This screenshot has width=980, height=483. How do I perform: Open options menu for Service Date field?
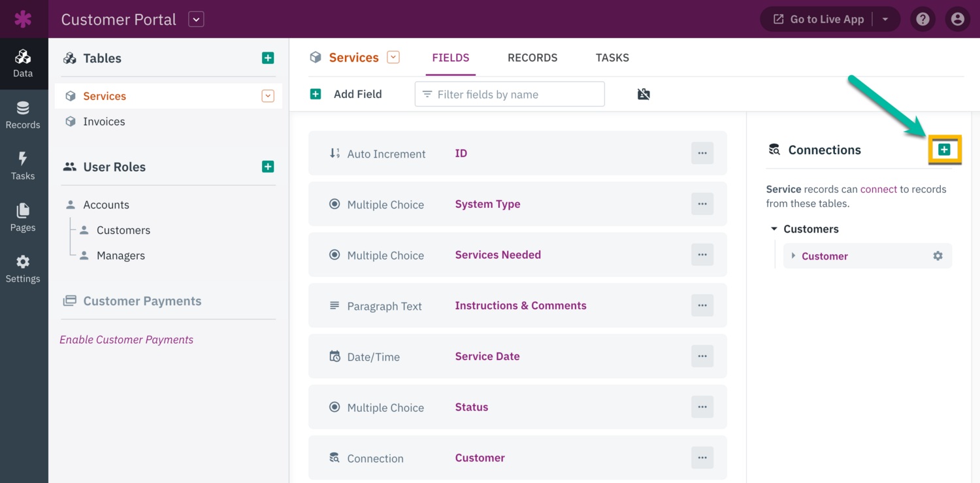coord(702,356)
